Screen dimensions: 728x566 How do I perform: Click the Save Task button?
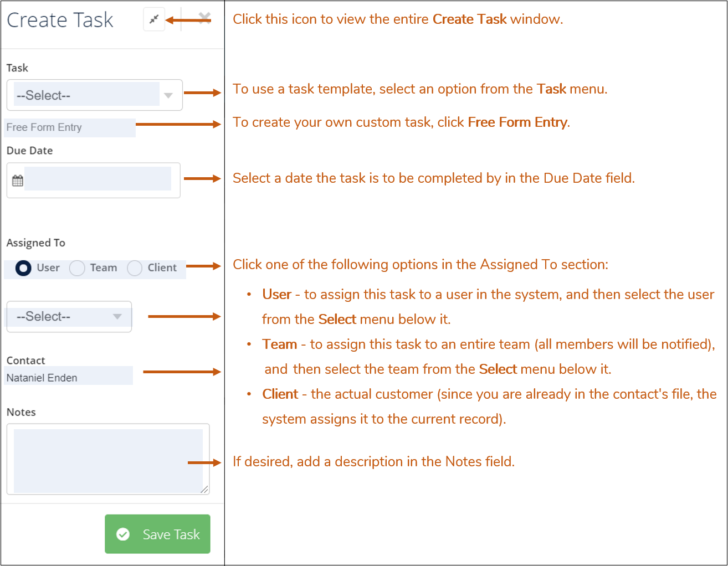(x=157, y=534)
